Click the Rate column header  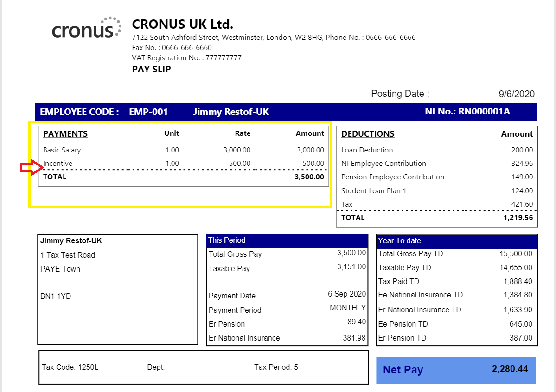pos(243,133)
